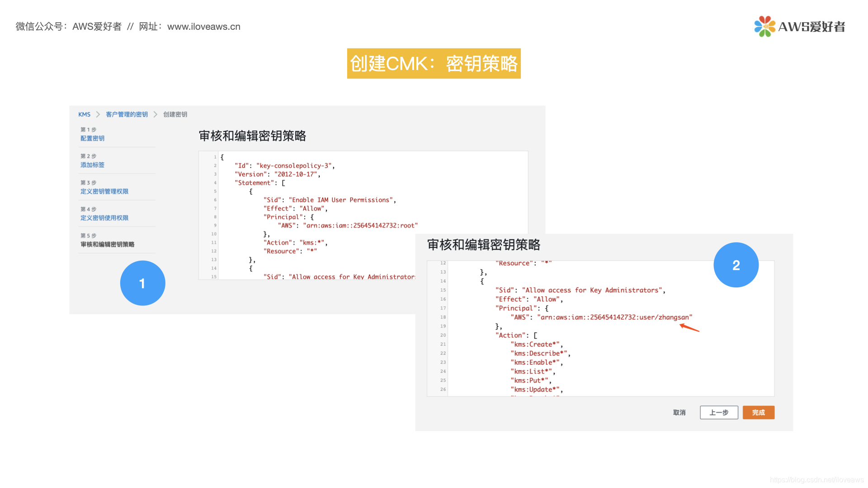
Task: Click the AWS爱好者 flower logo icon
Action: [764, 26]
